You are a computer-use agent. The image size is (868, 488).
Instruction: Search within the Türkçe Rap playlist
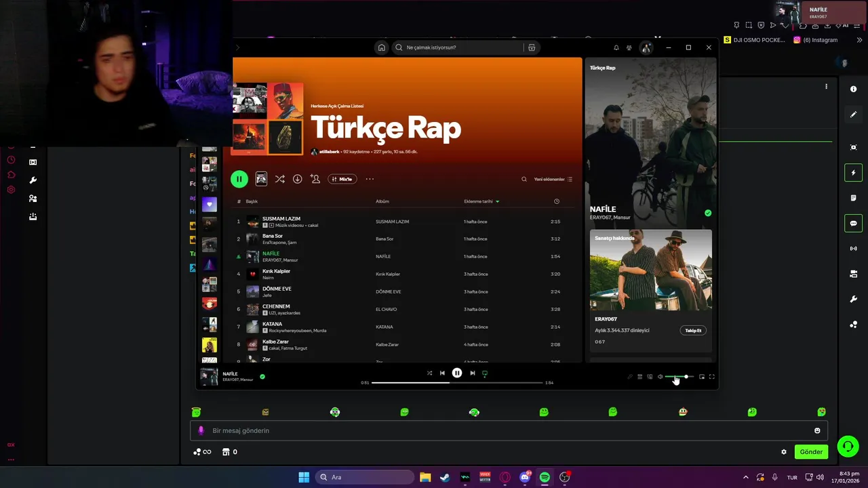pyautogui.click(x=524, y=179)
